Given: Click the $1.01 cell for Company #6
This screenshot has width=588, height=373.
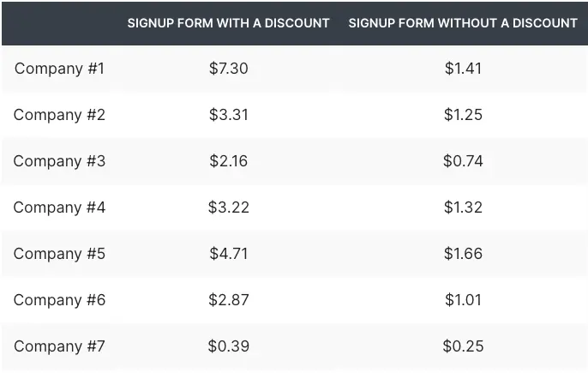Looking at the screenshot, I should pyautogui.click(x=463, y=300).
